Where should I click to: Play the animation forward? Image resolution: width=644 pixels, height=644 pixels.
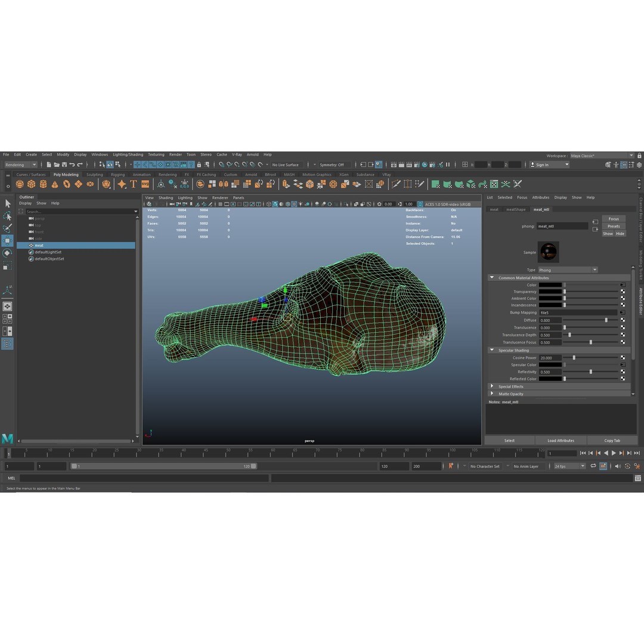pos(614,453)
